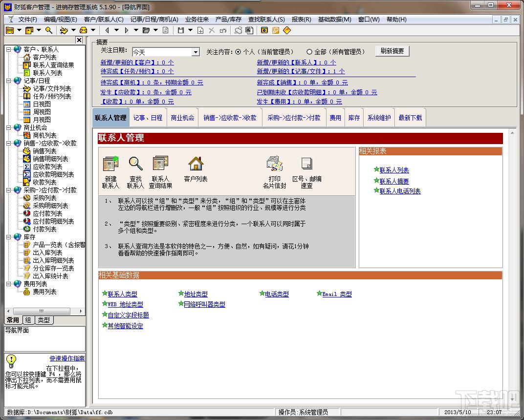
Task: Click the 待完成【商机】summary link
Action: point(152,82)
